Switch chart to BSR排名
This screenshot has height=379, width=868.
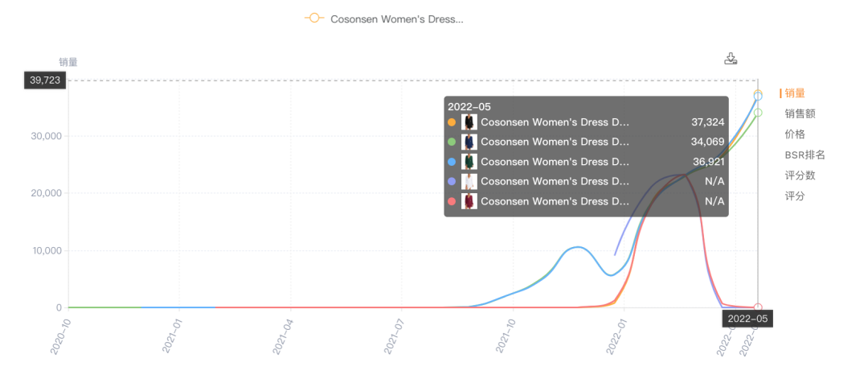805,154
